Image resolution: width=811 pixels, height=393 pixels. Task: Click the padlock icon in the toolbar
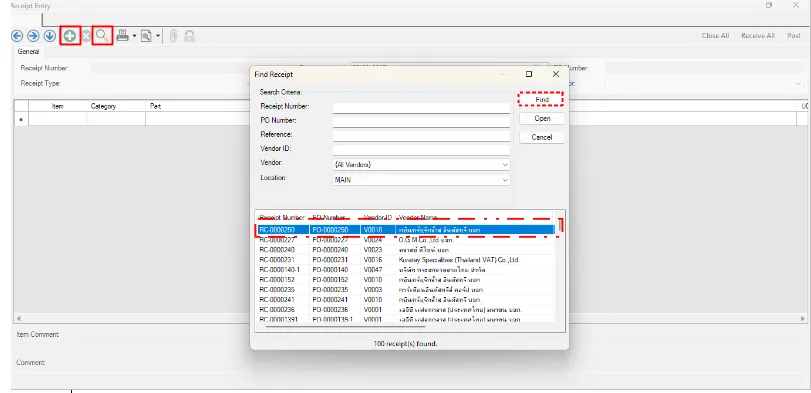coord(190,36)
